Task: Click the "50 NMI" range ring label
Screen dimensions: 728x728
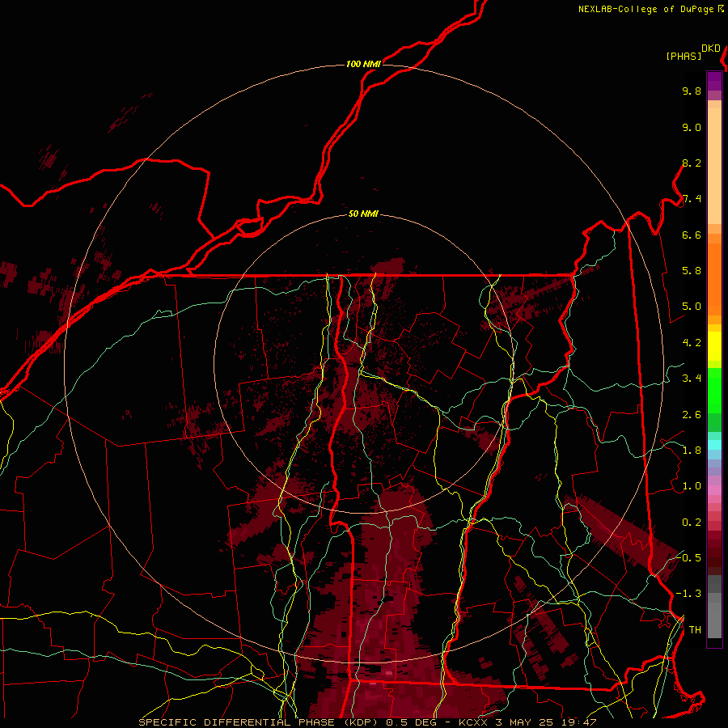Action: coord(363,214)
